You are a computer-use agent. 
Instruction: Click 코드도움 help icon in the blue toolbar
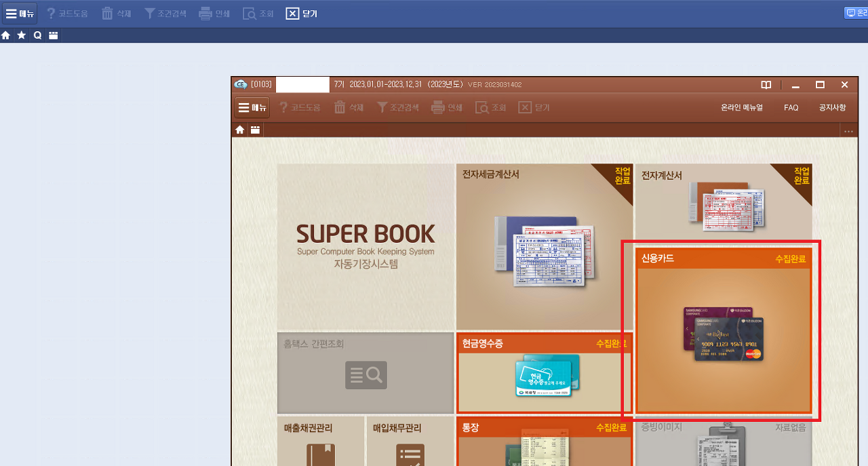coord(66,14)
